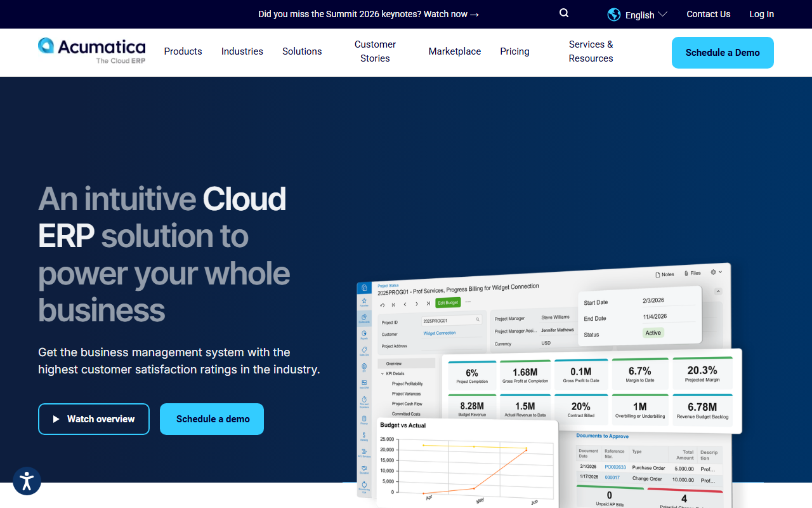Image resolution: width=812 pixels, height=508 pixels.
Task: Click the Budget vs Actual chart
Action: (x=466, y=464)
